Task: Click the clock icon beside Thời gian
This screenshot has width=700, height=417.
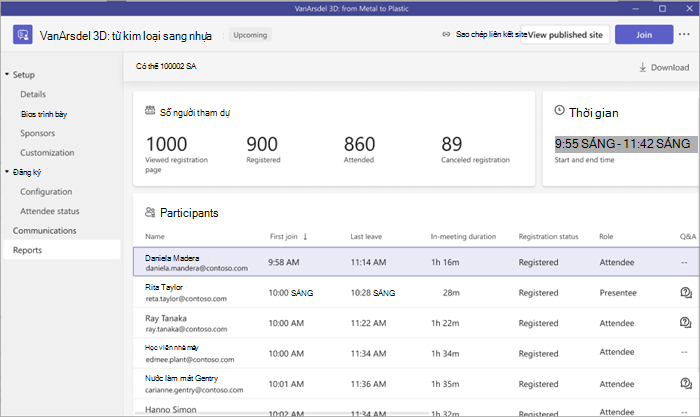Action: [x=559, y=110]
